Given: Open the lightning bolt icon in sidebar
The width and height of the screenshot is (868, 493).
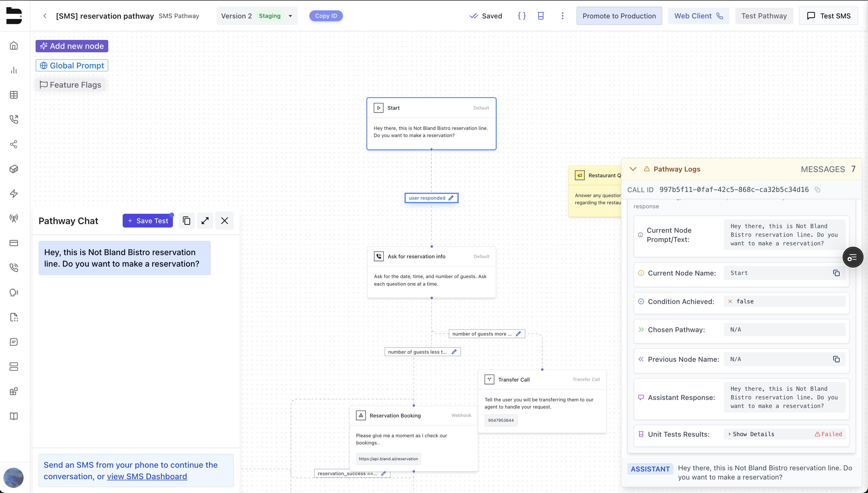Looking at the screenshot, I should (x=13, y=193).
